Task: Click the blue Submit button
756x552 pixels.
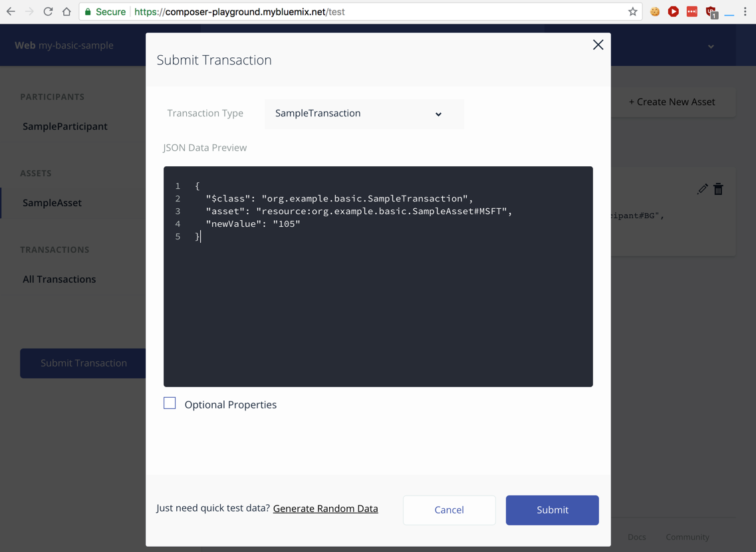Action: click(x=552, y=510)
